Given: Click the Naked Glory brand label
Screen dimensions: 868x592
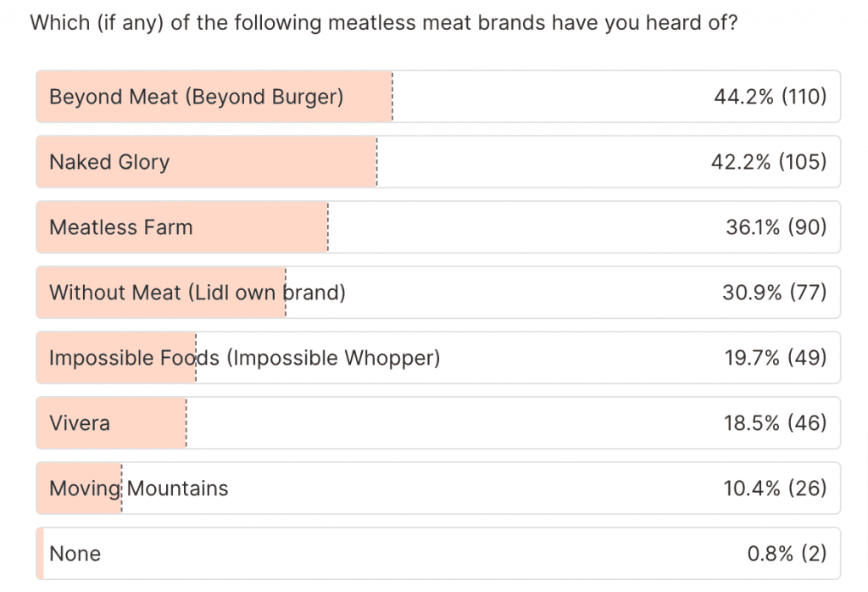Looking at the screenshot, I should point(109,162).
